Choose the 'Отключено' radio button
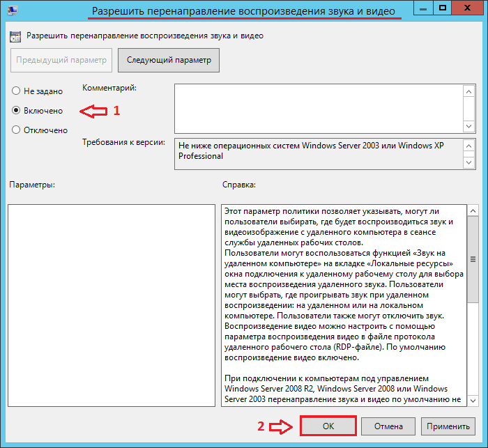The height and width of the screenshot is (448, 488). pyautogui.click(x=16, y=130)
